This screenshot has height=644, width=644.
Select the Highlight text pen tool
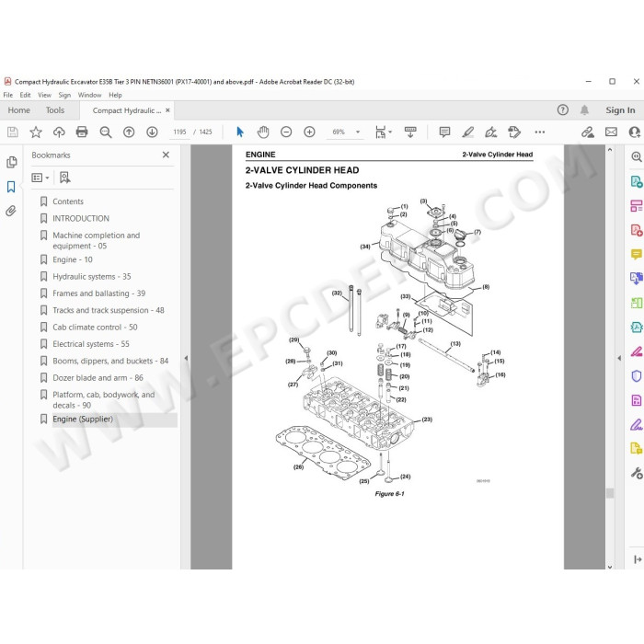pyautogui.click(x=467, y=132)
